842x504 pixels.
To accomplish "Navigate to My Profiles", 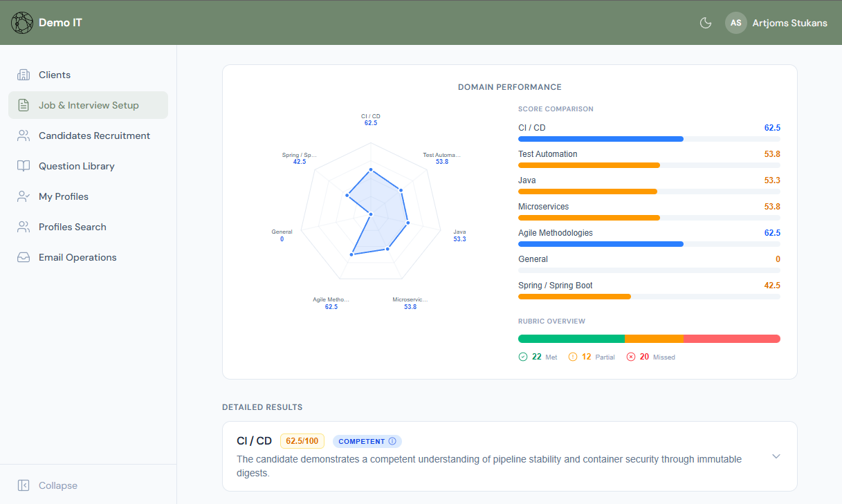I will (x=88, y=196).
